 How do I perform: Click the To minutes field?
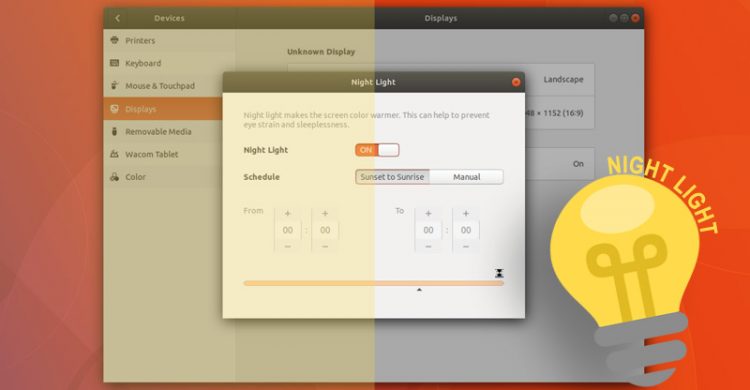(465, 230)
